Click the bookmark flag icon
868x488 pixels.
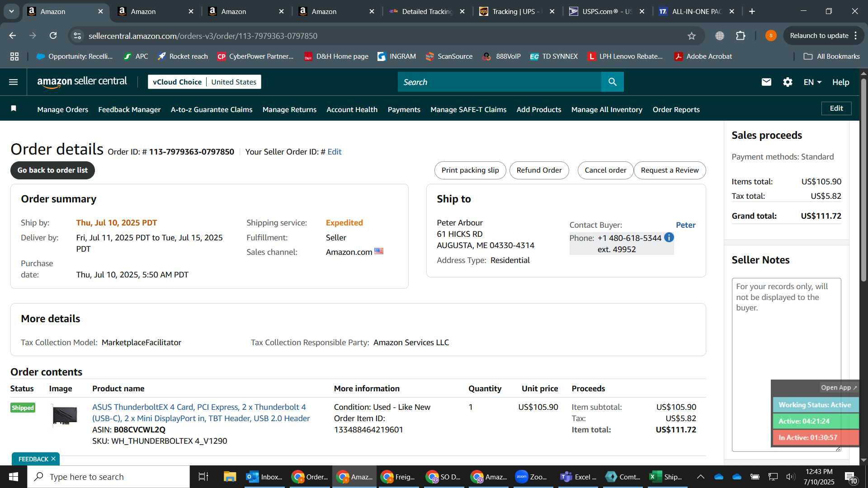click(14, 108)
